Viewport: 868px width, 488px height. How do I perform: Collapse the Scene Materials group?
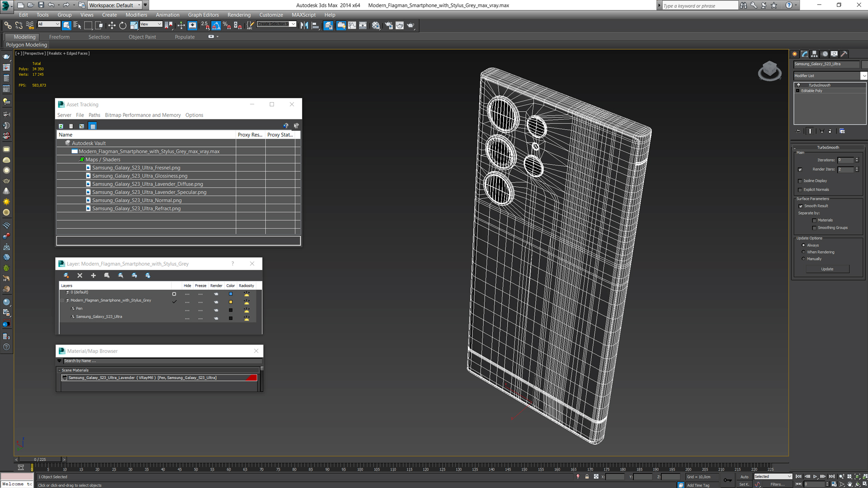[60, 370]
